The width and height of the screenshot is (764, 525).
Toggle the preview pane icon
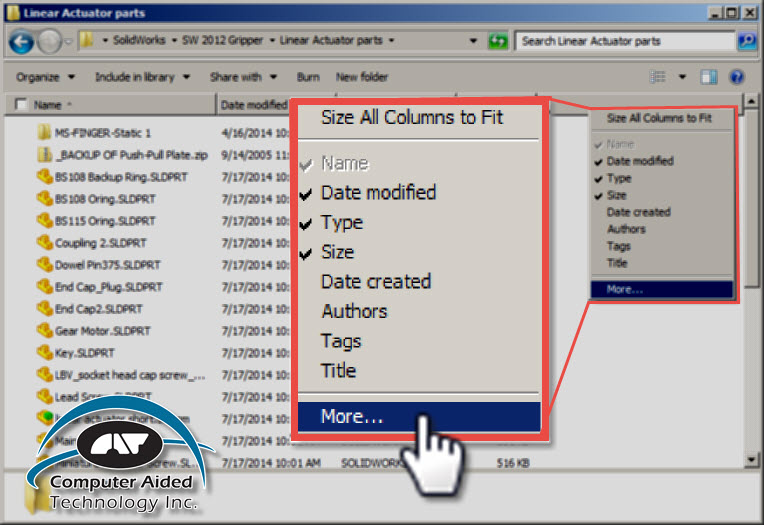pyautogui.click(x=708, y=77)
